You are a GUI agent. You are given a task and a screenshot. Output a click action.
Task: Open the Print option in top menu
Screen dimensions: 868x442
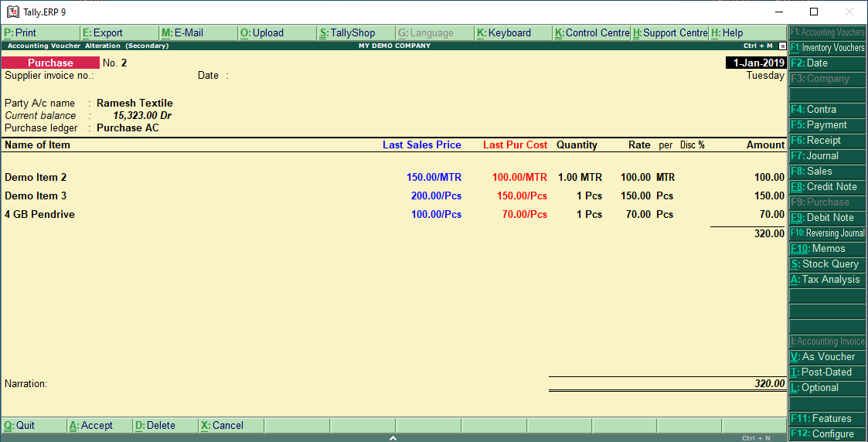40,33
